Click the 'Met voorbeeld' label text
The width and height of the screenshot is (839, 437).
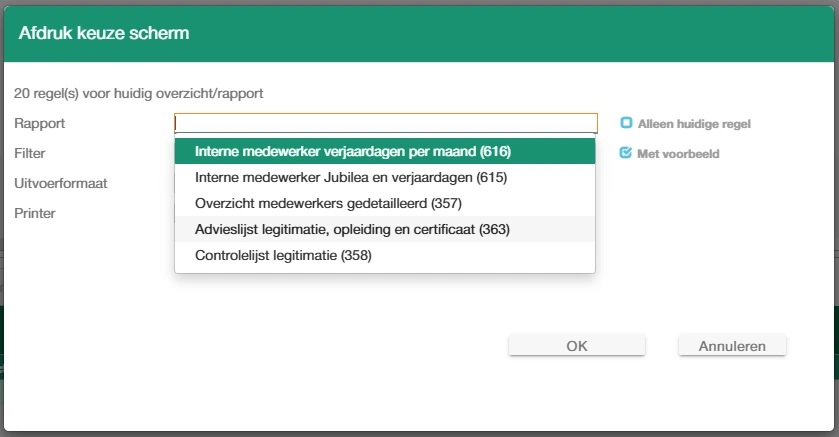tap(678, 154)
